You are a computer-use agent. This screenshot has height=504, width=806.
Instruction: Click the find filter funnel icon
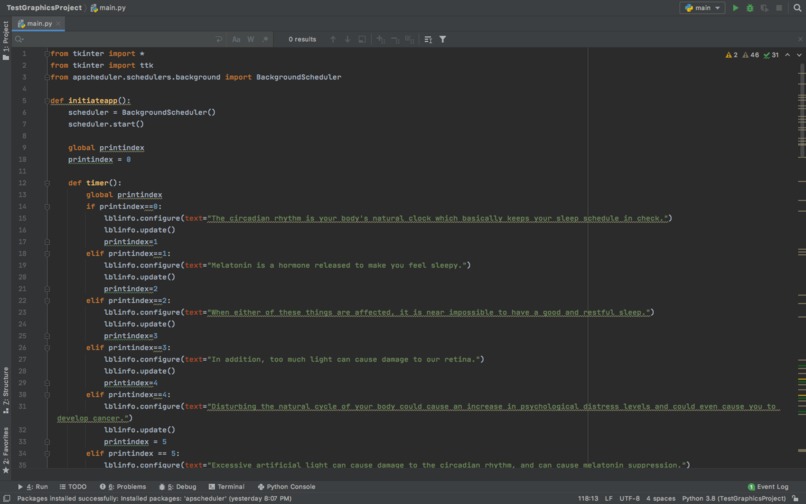click(443, 39)
